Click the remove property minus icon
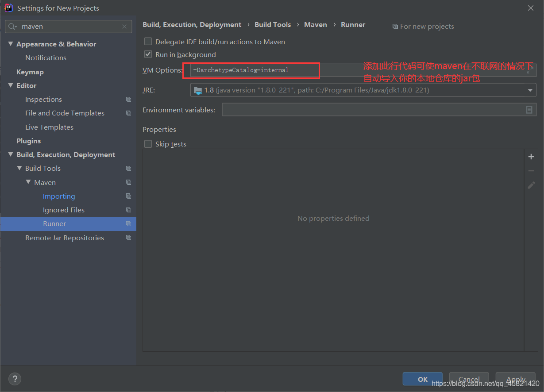The image size is (544, 392). (531, 171)
